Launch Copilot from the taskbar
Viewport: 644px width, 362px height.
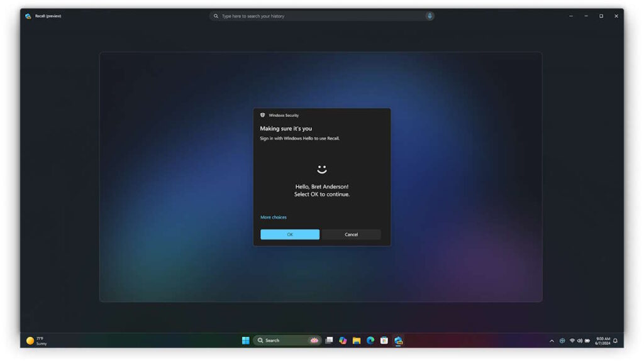343,340
